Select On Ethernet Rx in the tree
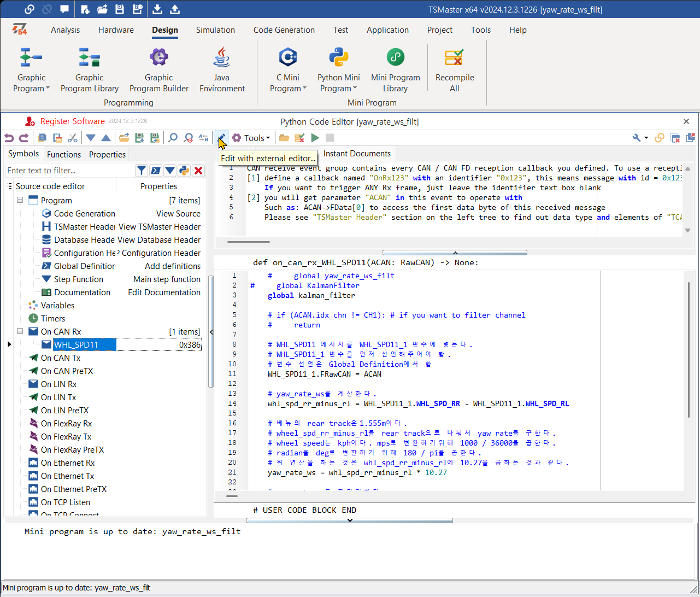Viewport: 700px width, 597px height. tap(68, 463)
